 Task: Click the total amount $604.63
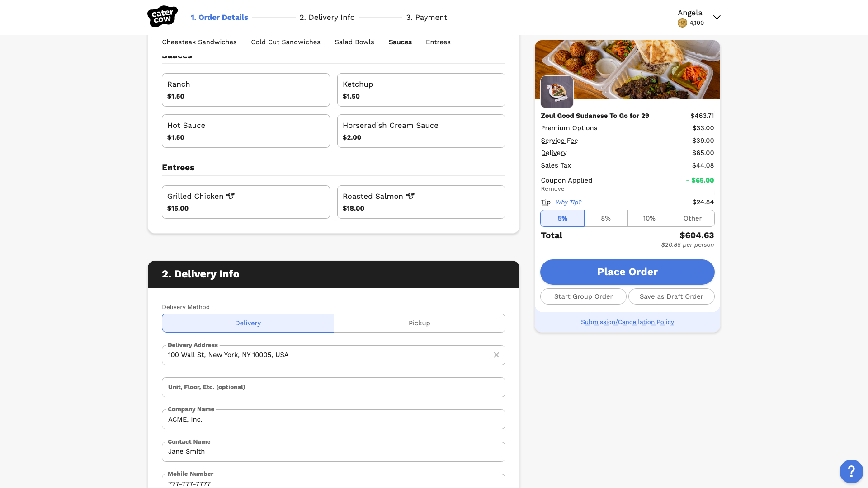(697, 235)
